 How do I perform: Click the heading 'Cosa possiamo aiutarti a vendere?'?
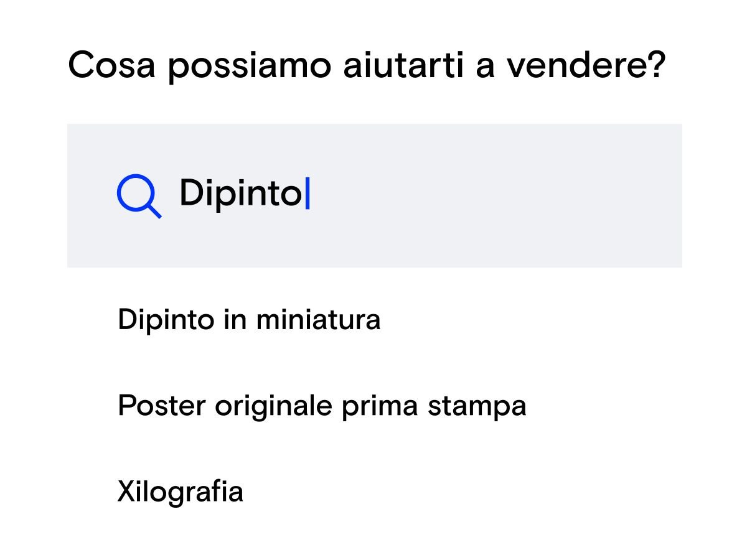[x=367, y=66]
